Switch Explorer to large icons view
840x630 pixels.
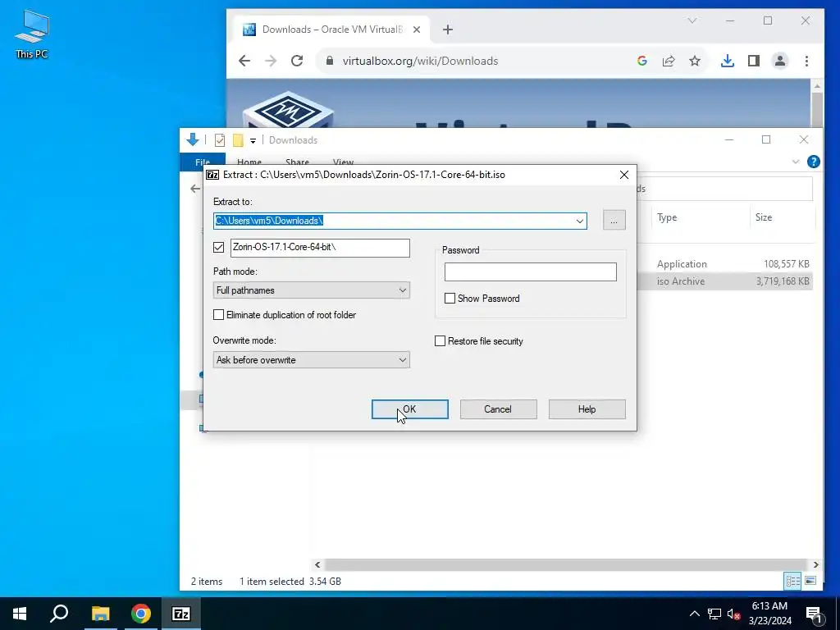[x=810, y=581]
